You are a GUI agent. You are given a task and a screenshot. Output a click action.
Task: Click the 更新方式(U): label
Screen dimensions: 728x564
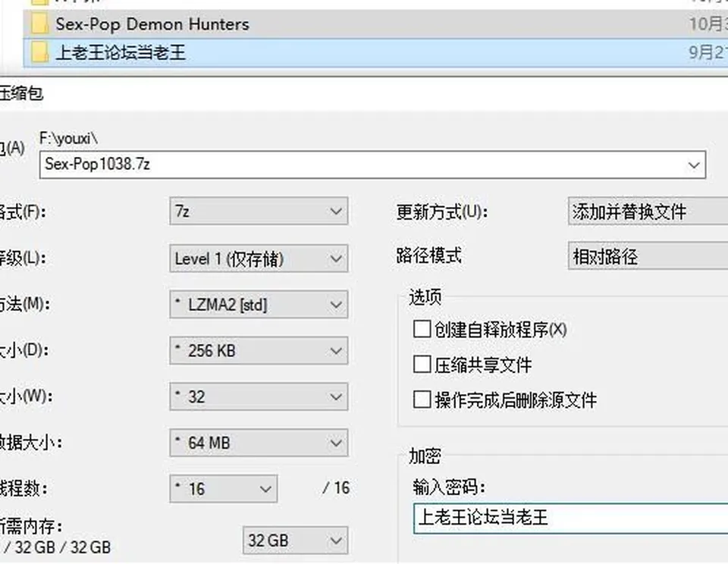pyautogui.click(x=441, y=212)
